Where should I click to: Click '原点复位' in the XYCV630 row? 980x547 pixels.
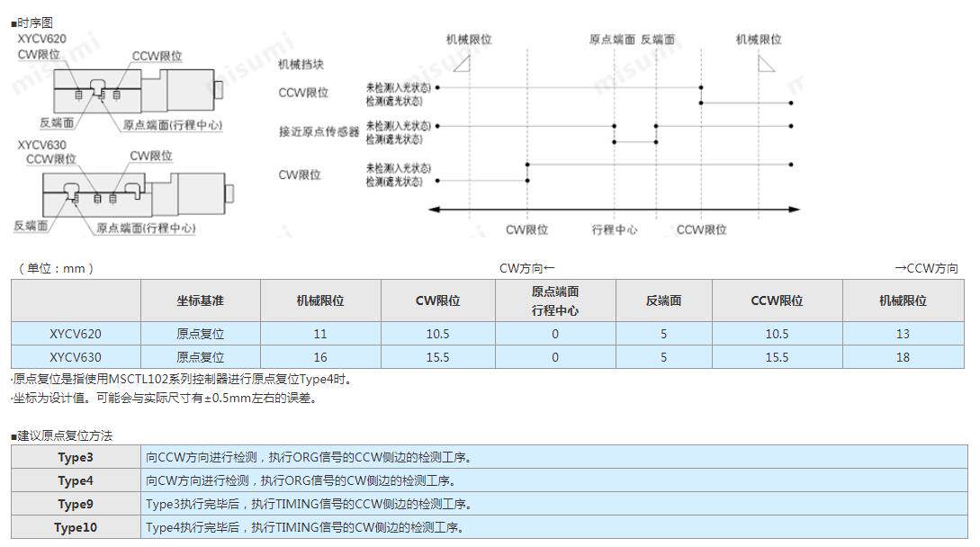pyautogui.click(x=200, y=357)
